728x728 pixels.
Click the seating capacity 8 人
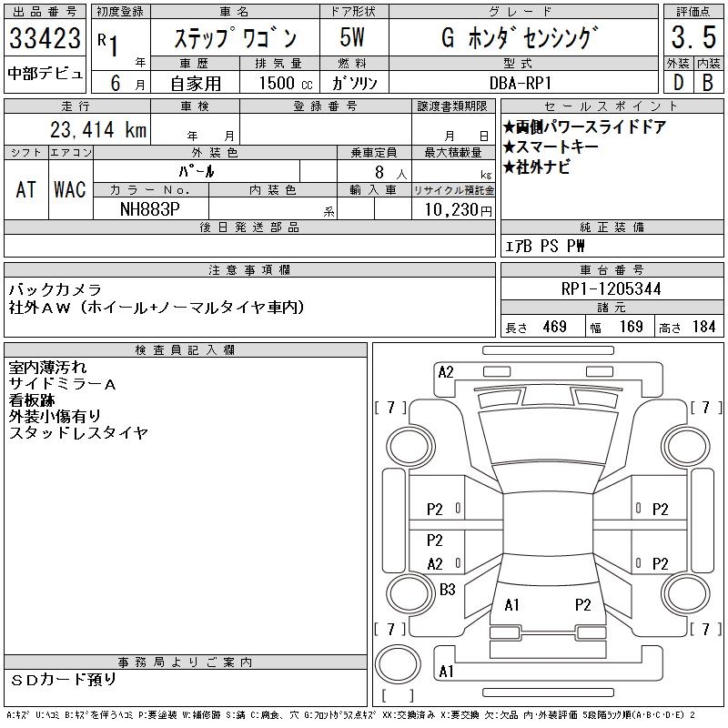pos(390,173)
